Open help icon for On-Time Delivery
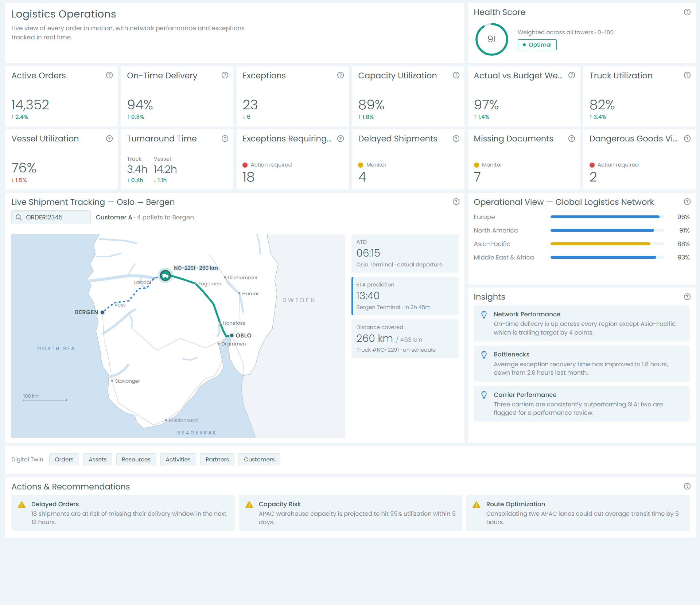The height and width of the screenshot is (605, 700). (225, 75)
